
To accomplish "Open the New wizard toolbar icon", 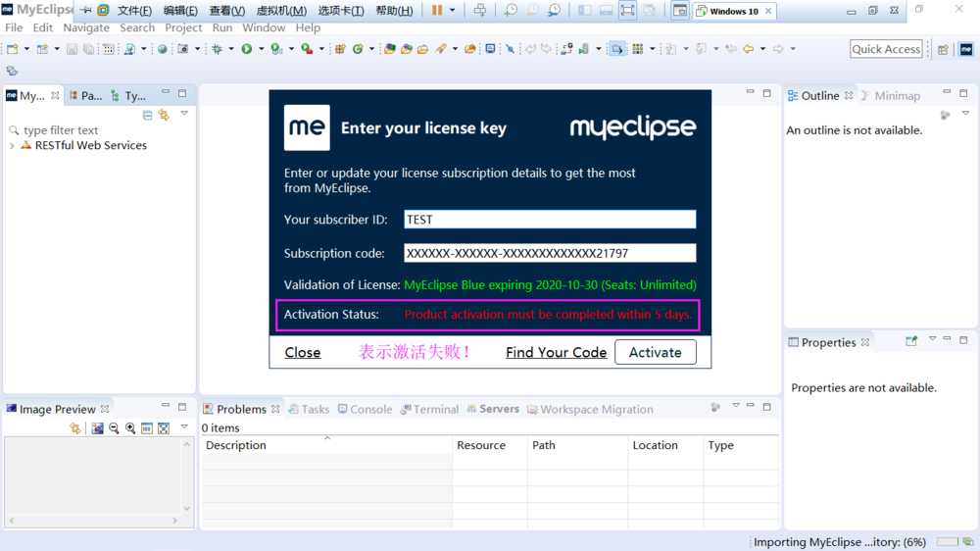I will (13, 49).
